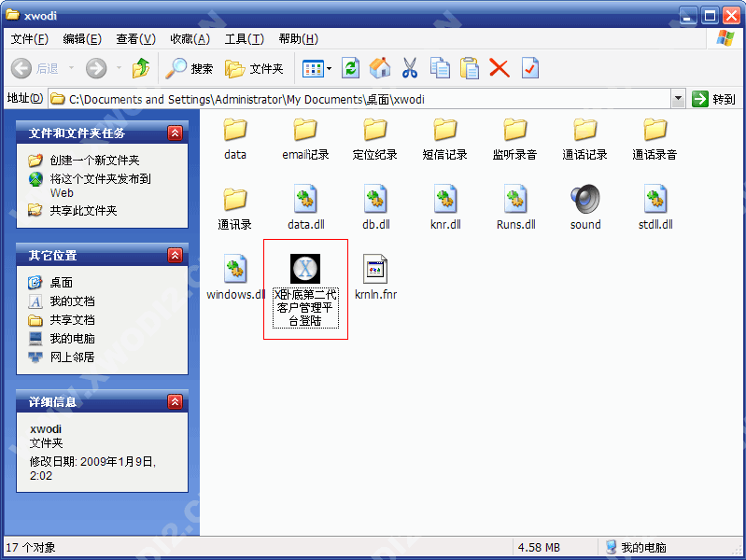The image size is (746, 560).
Task: Open the 查看(V) menu
Action: coord(135,38)
